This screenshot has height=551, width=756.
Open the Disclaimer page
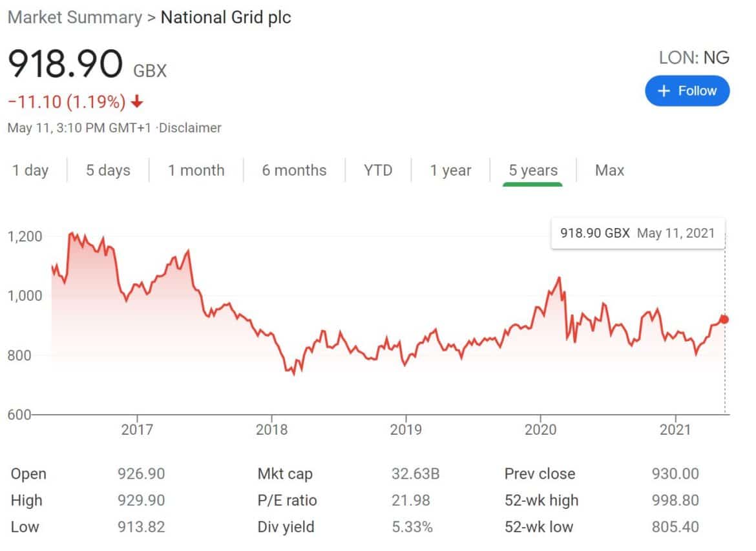[191, 128]
